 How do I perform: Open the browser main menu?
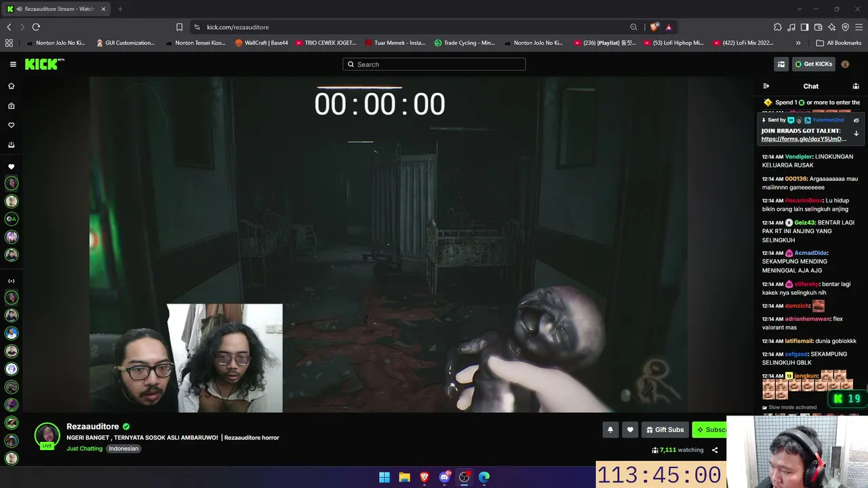point(859,27)
